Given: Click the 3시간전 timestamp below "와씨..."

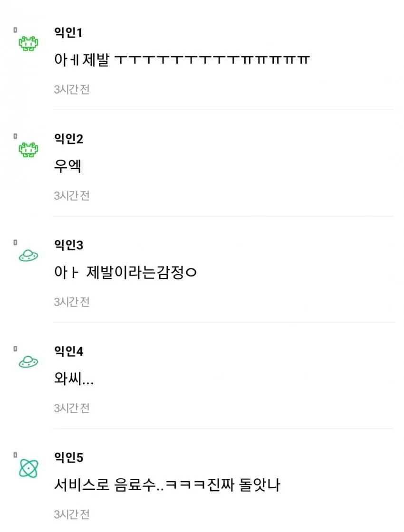Looking at the screenshot, I should coord(72,408).
